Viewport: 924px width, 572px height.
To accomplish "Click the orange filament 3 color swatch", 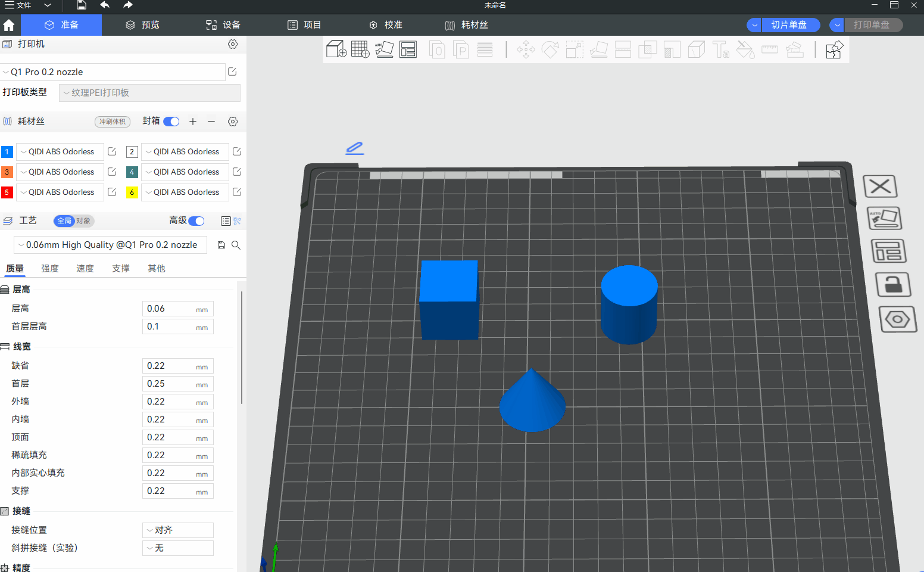I will tap(7, 172).
